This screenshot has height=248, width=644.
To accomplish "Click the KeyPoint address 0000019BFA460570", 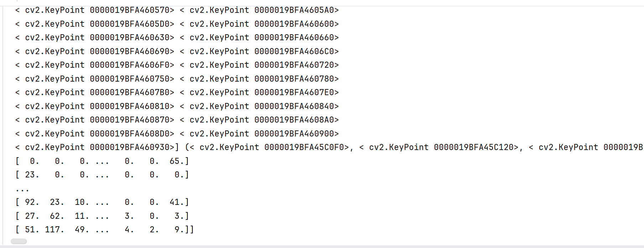I will (130, 10).
